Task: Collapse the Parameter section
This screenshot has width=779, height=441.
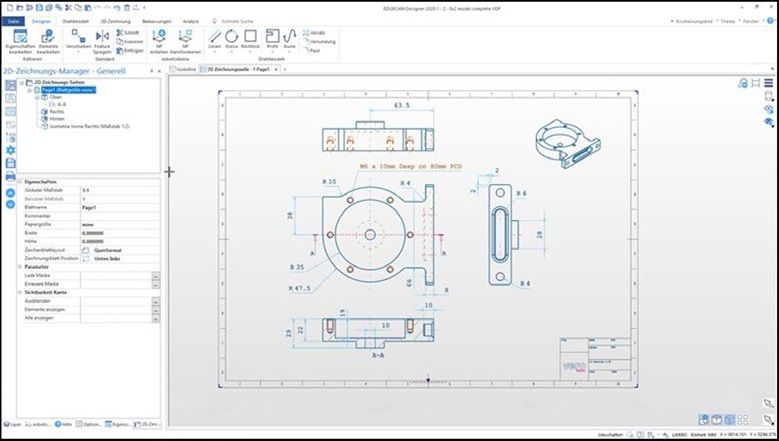Action: pyautogui.click(x=20, y=267)
